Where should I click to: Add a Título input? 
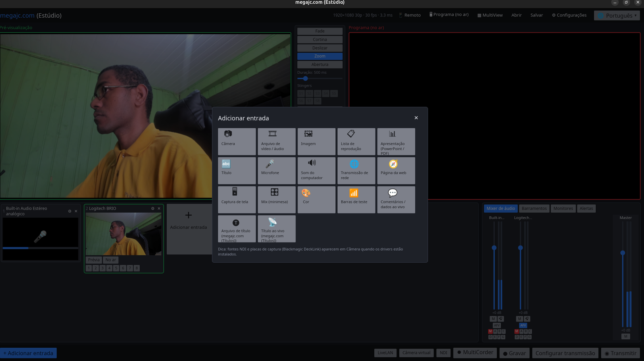click(237, 170)
